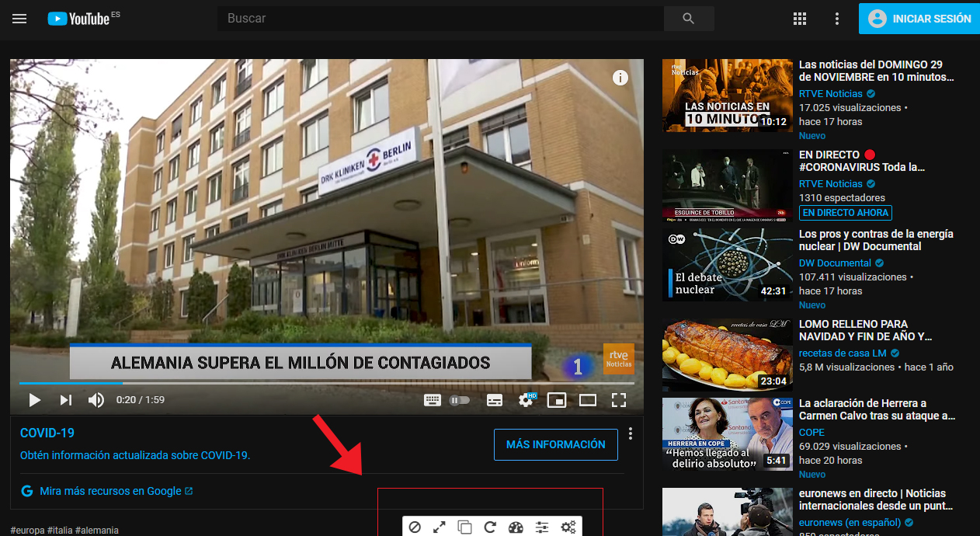Viewport: 980px width, 536px height.
Task: Focus the Buscar search field
Action: point(440,19)
